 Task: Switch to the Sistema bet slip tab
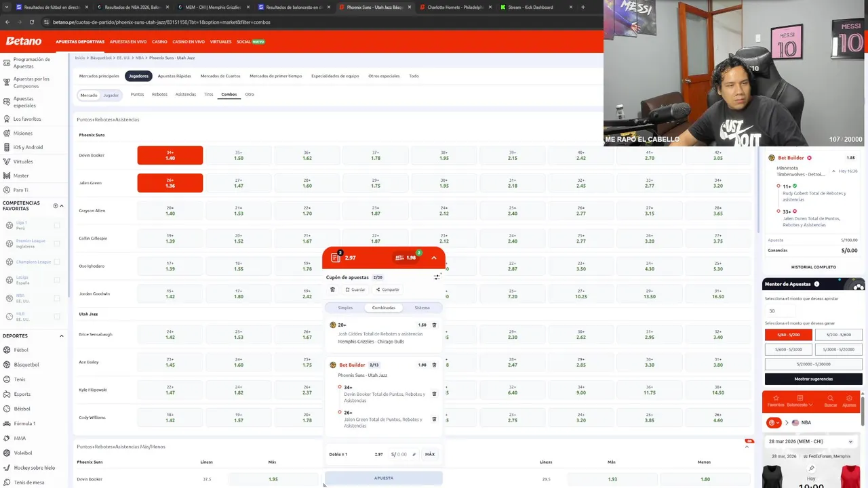click(422, 308)
